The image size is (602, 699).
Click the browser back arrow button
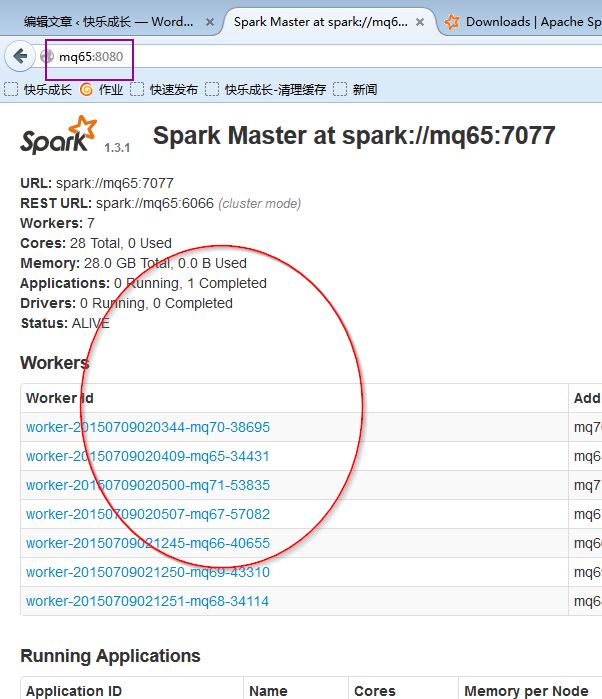(20, 56)
